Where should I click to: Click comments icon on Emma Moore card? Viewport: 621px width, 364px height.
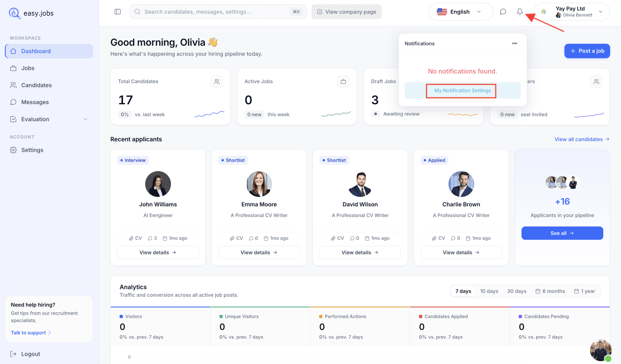251,238
